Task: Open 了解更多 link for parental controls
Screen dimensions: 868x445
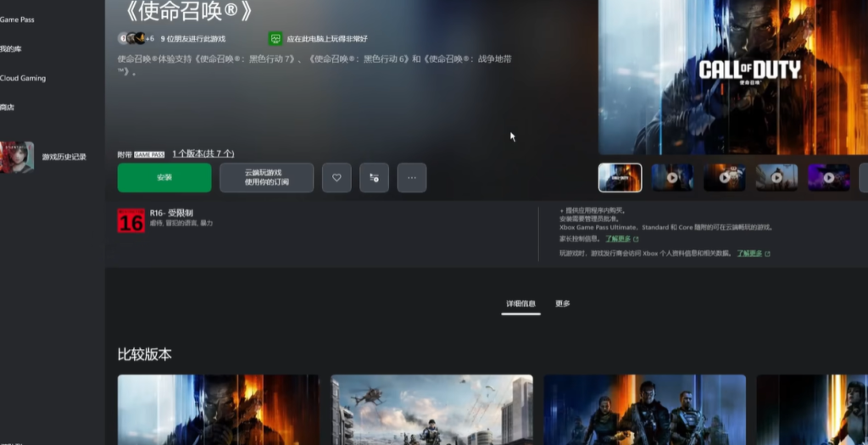Action: click(617, 239)
